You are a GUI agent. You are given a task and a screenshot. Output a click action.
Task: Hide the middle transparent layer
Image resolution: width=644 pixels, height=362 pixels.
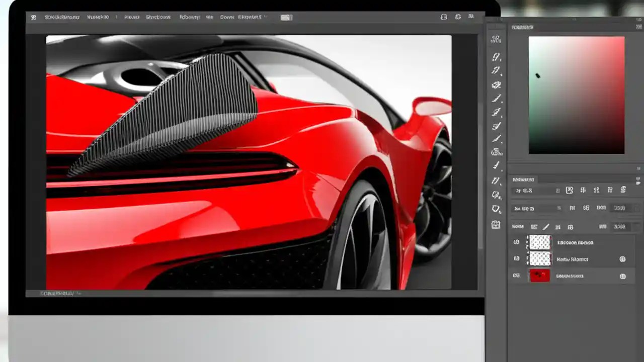click(516, 259)
